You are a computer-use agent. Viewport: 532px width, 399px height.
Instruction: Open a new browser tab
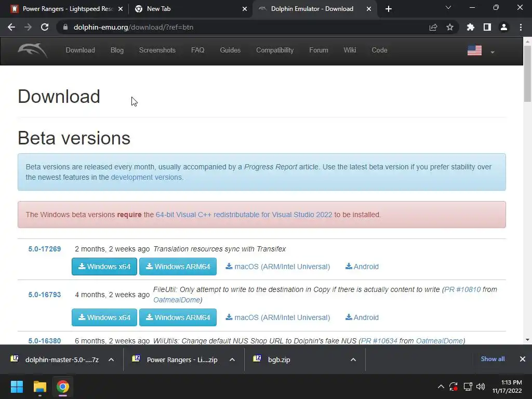tap(389, 9)
